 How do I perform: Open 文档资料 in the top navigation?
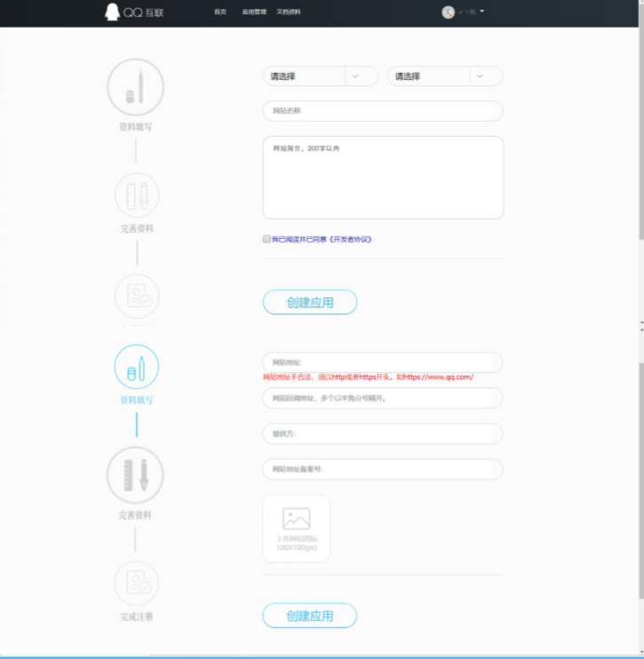[289, 12]
